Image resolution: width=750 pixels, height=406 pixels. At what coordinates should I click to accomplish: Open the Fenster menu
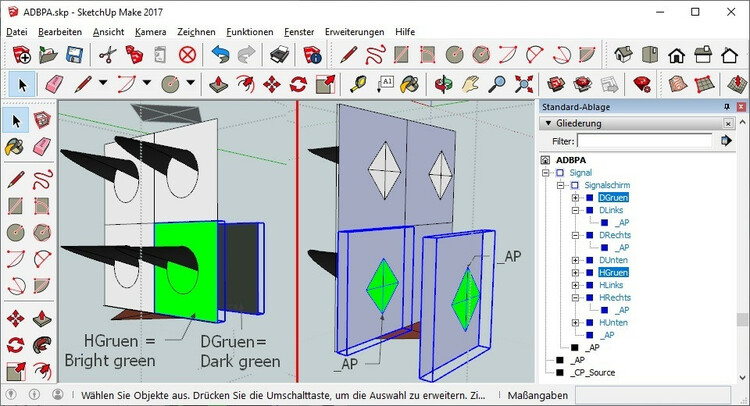(x=299, y=32)
